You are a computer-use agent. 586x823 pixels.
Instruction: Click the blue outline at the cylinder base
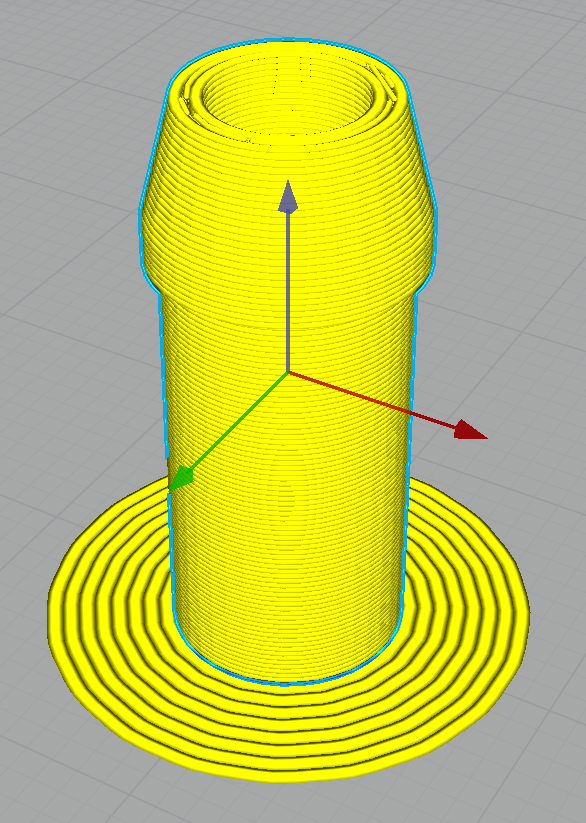pyautogui.click(x=284, y=683)
